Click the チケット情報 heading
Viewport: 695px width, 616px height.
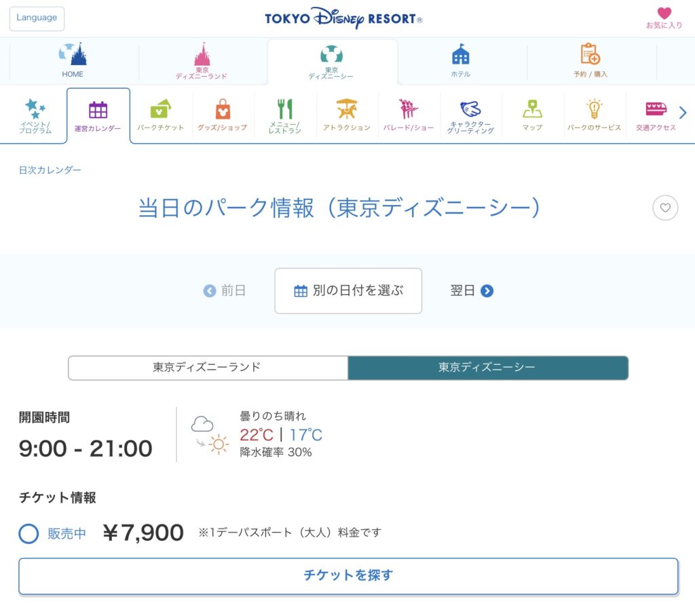(58, 498)
